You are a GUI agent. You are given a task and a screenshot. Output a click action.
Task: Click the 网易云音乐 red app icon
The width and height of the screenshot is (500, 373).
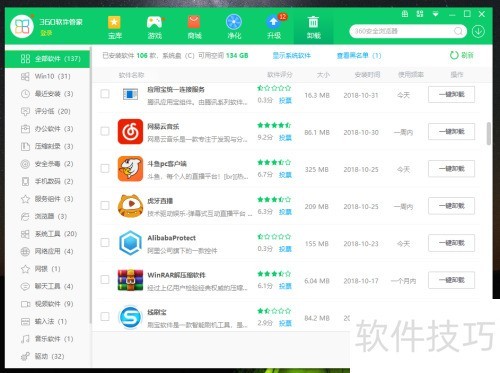(130, 131)
